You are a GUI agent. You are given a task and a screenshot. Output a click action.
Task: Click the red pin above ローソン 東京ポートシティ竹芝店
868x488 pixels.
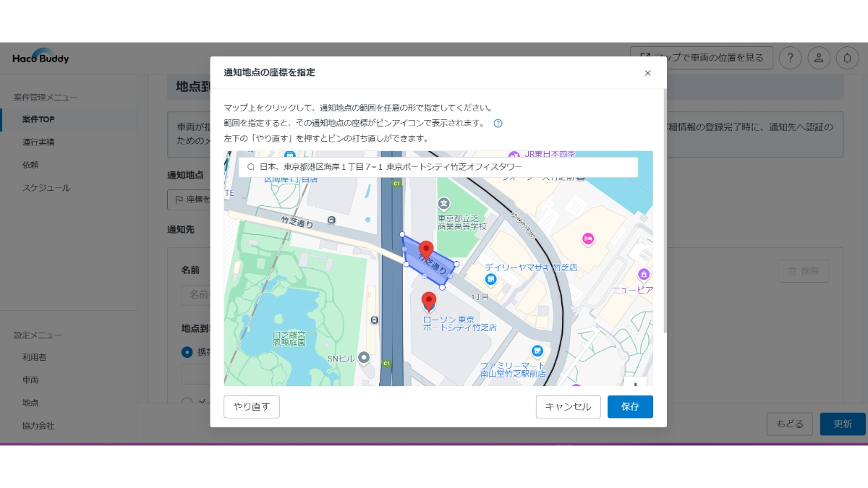[429, 301]
